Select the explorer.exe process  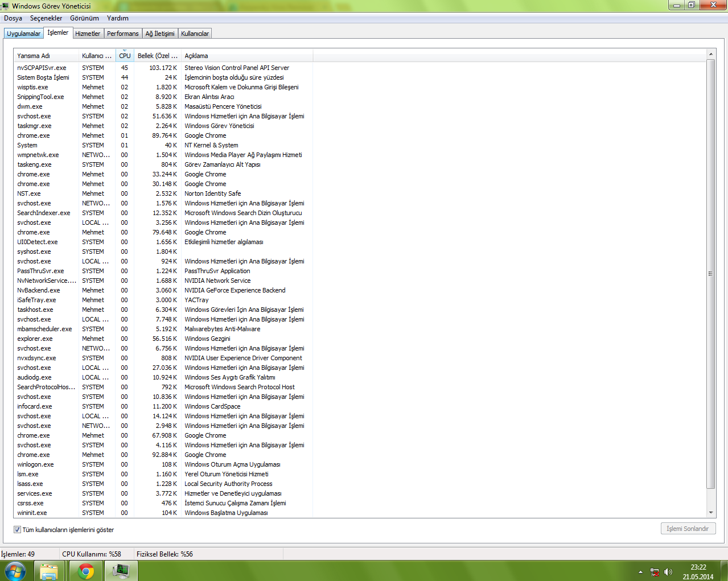[163, 339]
